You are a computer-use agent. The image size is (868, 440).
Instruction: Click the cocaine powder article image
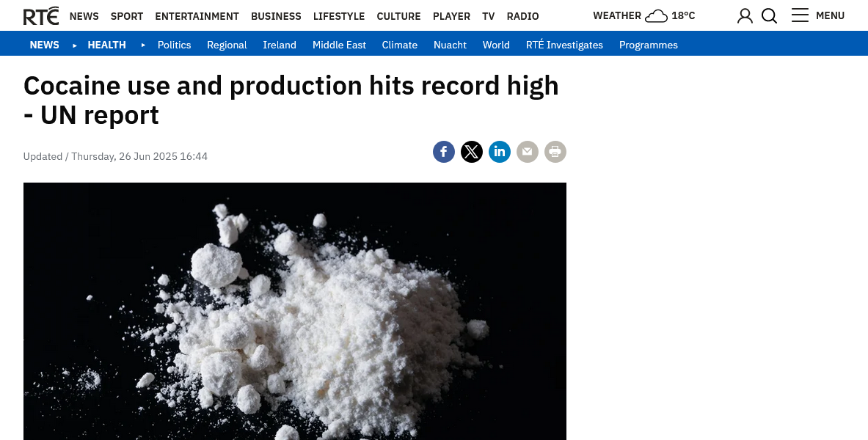294,311
